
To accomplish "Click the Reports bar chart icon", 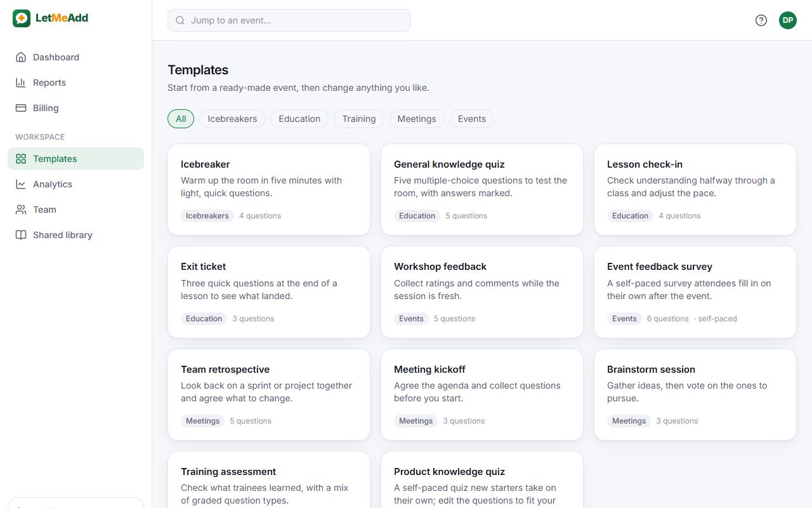I will [x=21, y=83].
